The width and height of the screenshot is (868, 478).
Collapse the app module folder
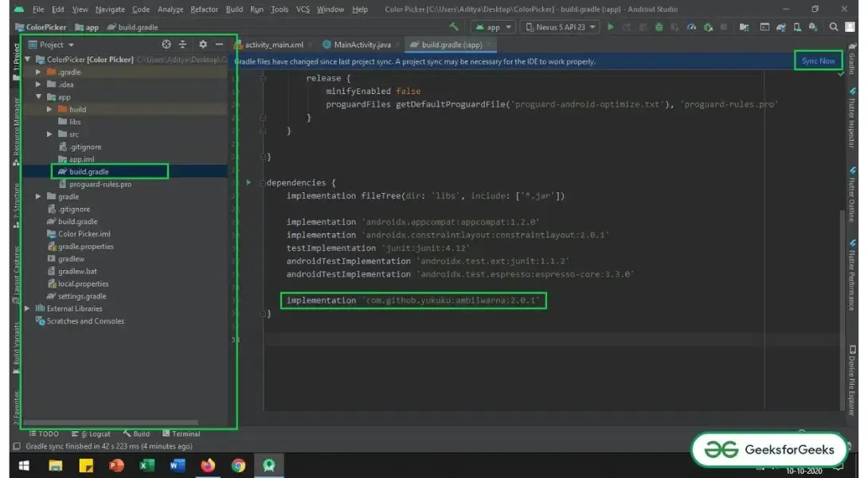(x=39, y=97)
